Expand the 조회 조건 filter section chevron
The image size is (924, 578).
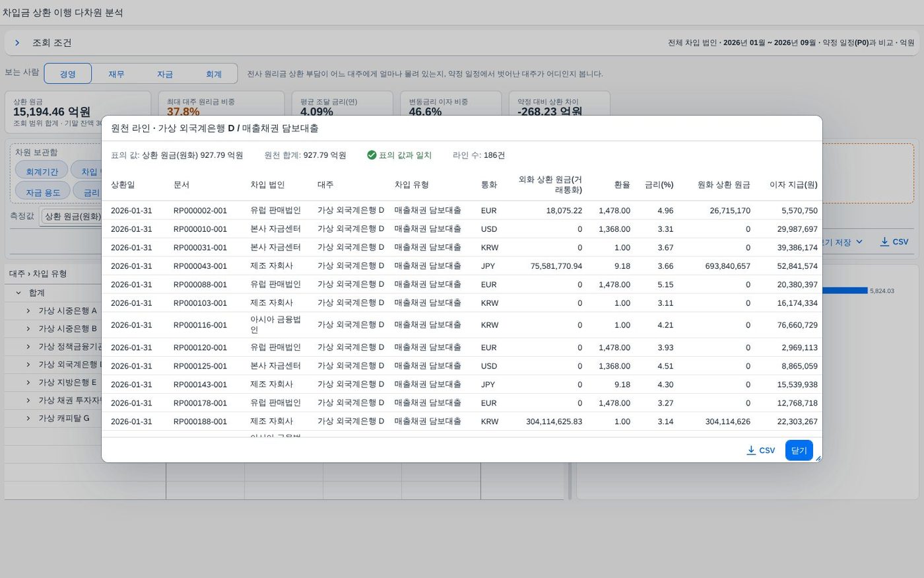17,43
